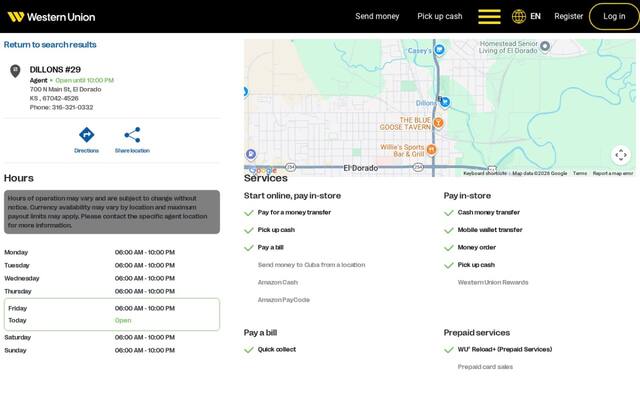Click the map Terms link
640x400 pixels.
pos(580,173)
